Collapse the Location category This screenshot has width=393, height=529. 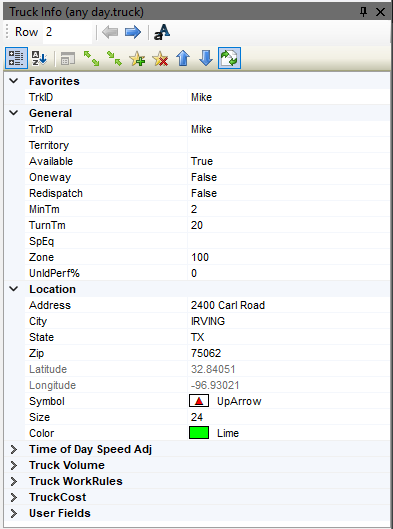[14, 289]
